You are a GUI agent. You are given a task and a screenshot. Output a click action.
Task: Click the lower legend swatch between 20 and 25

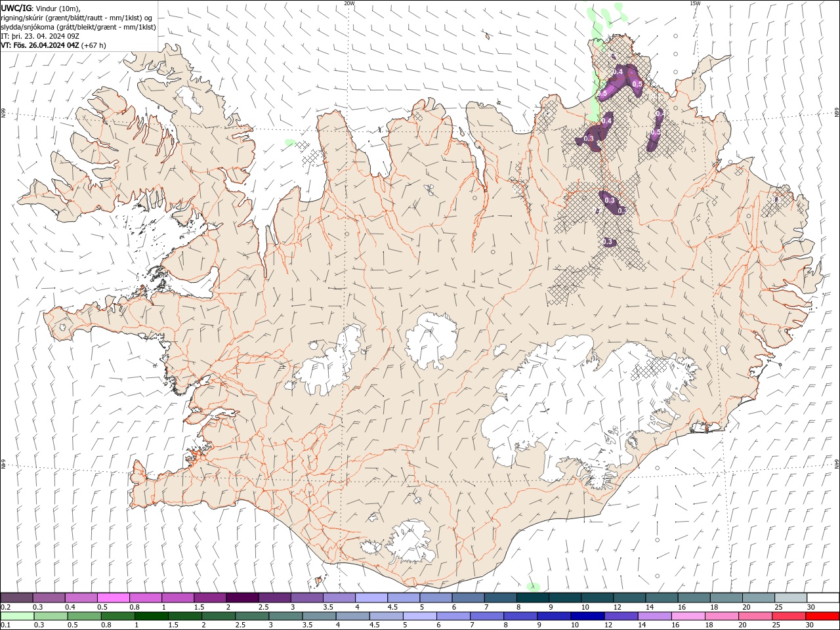[755, 616]
